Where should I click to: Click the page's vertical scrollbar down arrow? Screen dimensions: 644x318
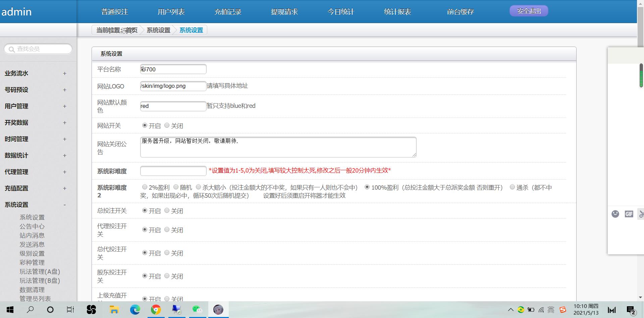click(640, 297)
